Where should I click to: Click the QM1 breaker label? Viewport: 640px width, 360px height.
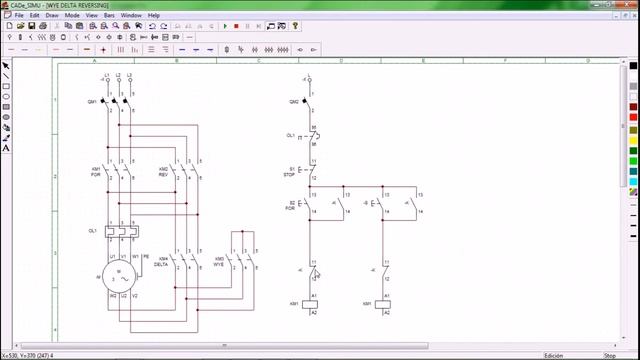click(92, 102)
